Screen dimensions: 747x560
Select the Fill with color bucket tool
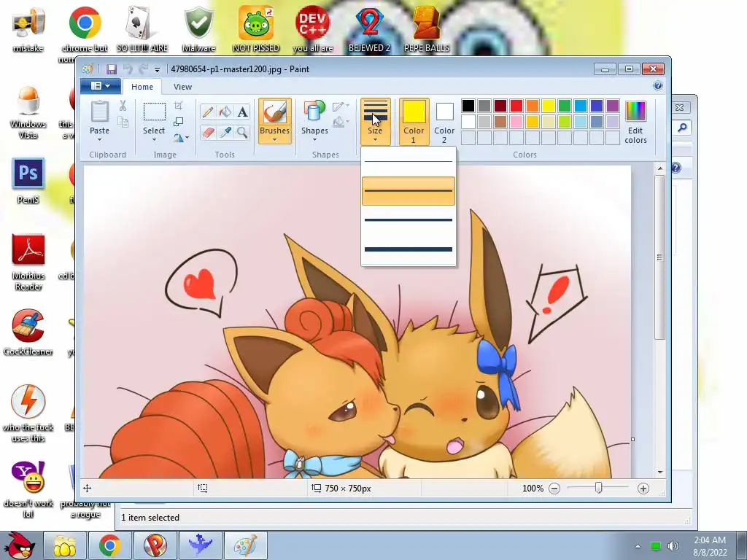click(225, 112)
